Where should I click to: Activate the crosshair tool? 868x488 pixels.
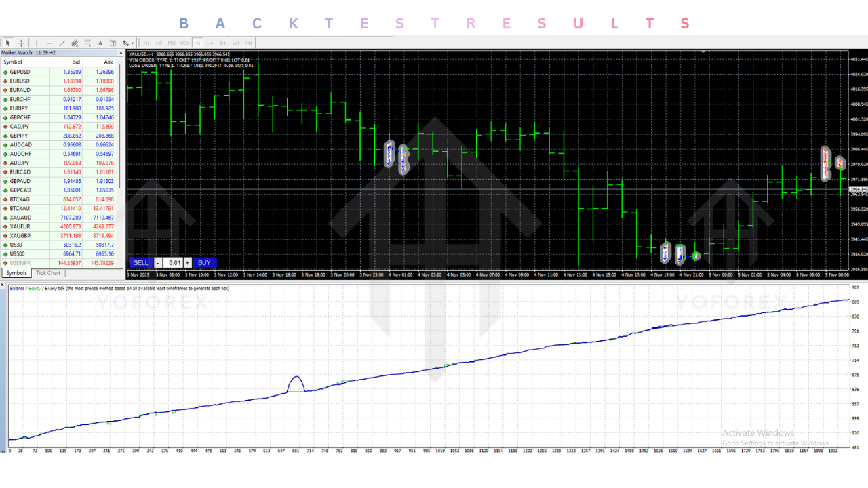click(x=21, y=43)
